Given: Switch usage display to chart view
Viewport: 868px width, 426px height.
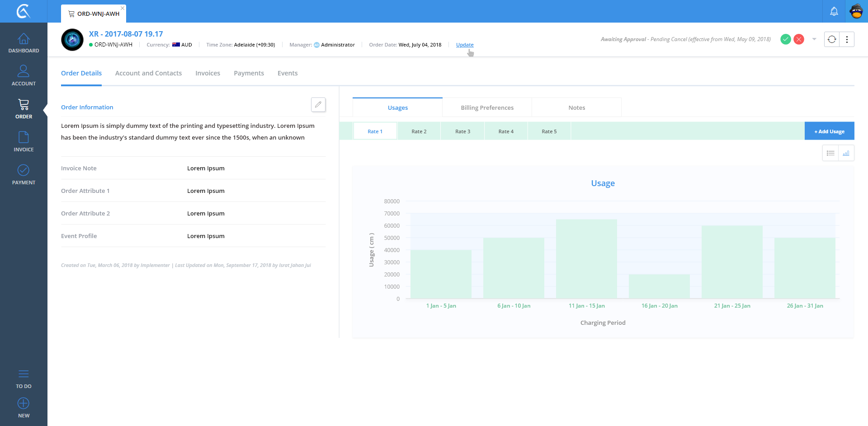Looking at the screenshot, I should (846, 153).
